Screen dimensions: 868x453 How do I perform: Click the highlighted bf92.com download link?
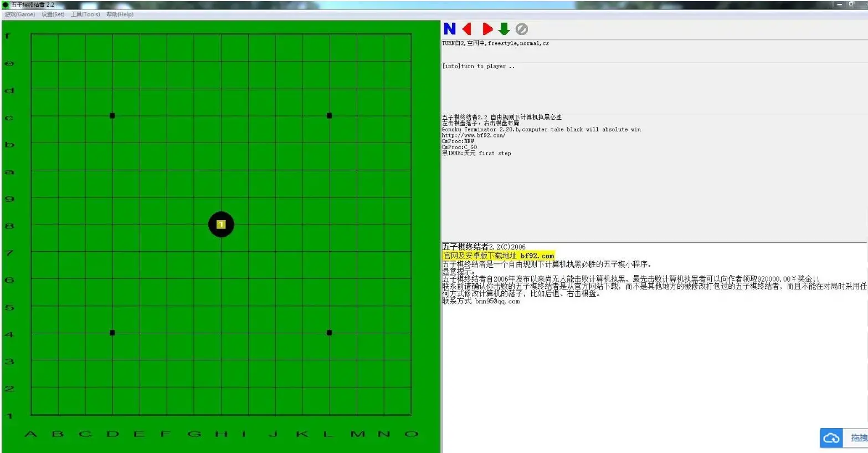499,256
